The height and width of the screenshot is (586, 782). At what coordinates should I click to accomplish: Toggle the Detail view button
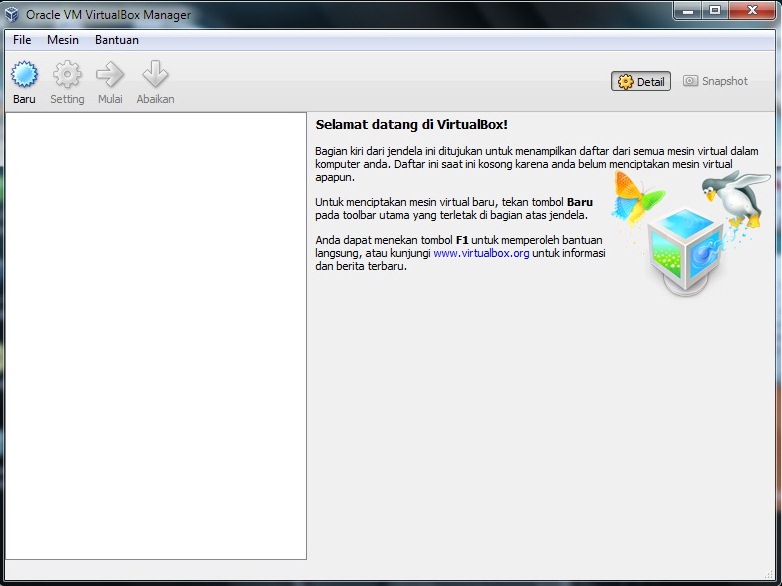point(641,81)
